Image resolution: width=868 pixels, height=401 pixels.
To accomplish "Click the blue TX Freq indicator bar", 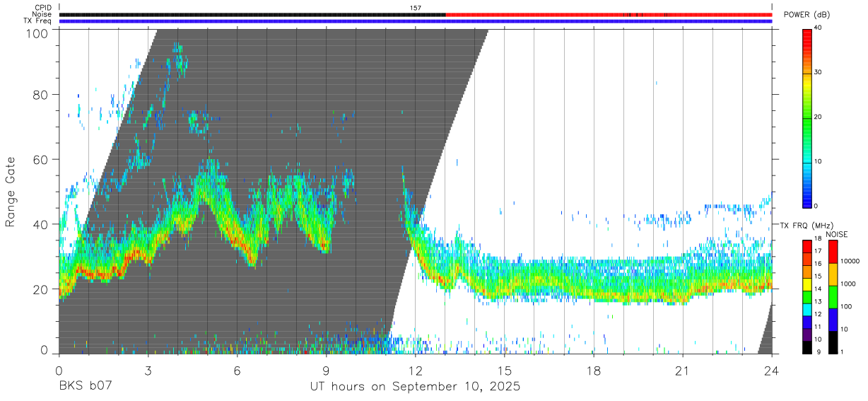I will coord(416,21).
